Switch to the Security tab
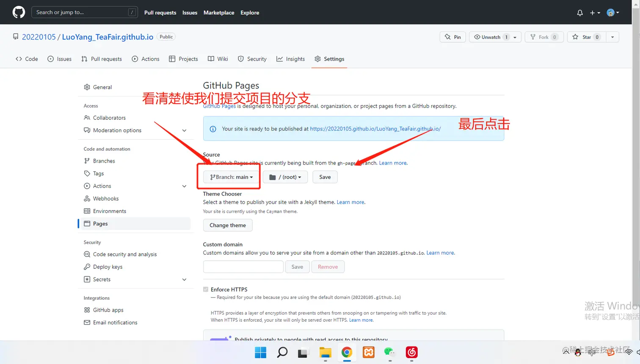The height and width of the screenshot is (364, 640). pyautogui.click(x=252, y=59)
